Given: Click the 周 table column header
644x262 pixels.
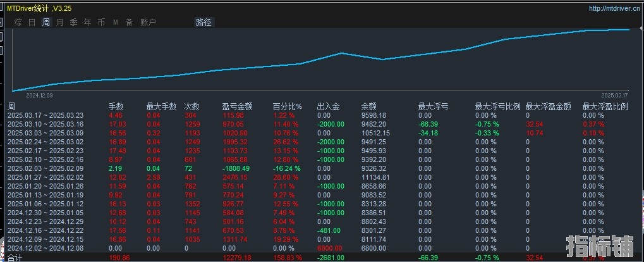Looking at the screenshot, I should pos(11,106).
